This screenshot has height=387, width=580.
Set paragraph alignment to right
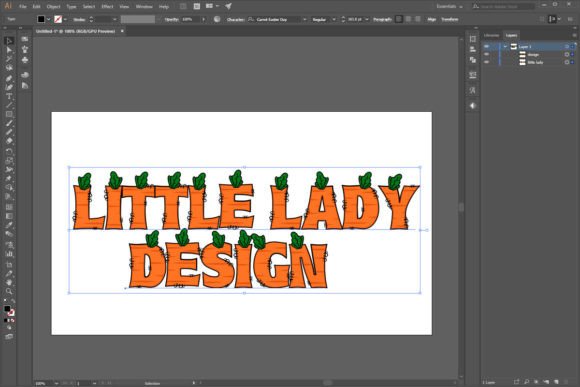pos(418,19)
